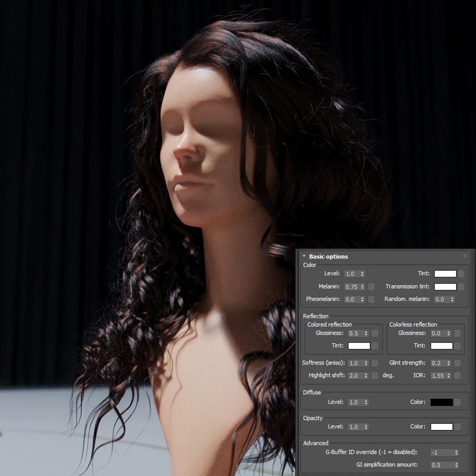Click the Softness (aniso) map slot button
The image size is (476, 476).
pyautogui.click(x=375, y=363)
